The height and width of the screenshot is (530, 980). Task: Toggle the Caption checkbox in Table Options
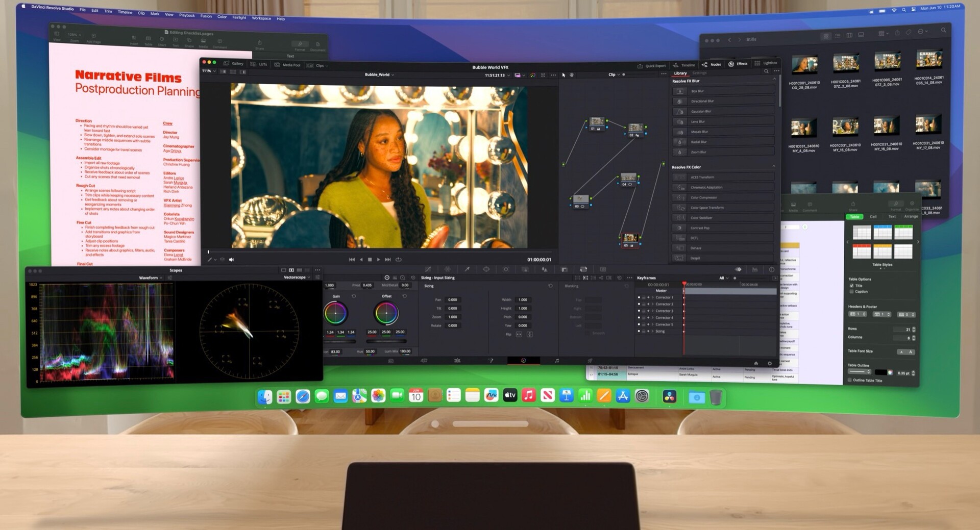[x=851, y=292]
